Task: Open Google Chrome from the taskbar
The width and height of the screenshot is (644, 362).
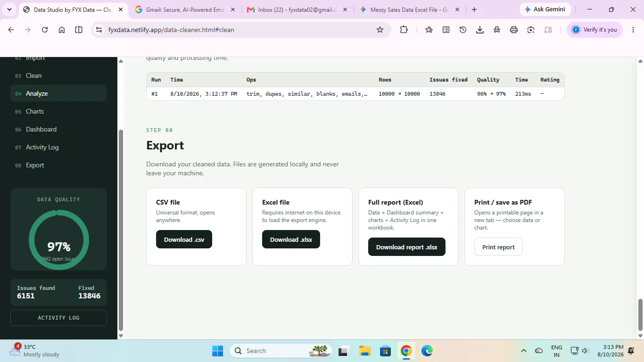Action: (406, 351)
